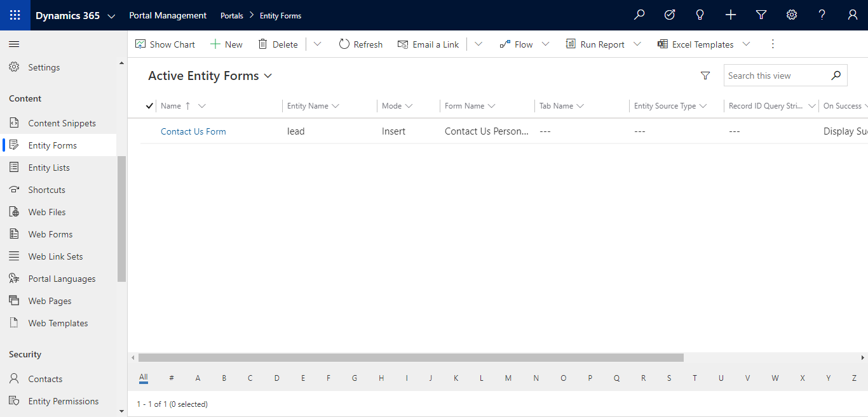Open the Entity Name column dropdown

click(x=336, y=105)
